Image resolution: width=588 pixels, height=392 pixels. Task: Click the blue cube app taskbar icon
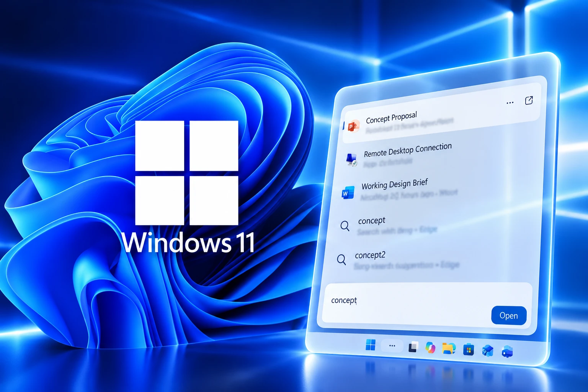tap(488, 350)
